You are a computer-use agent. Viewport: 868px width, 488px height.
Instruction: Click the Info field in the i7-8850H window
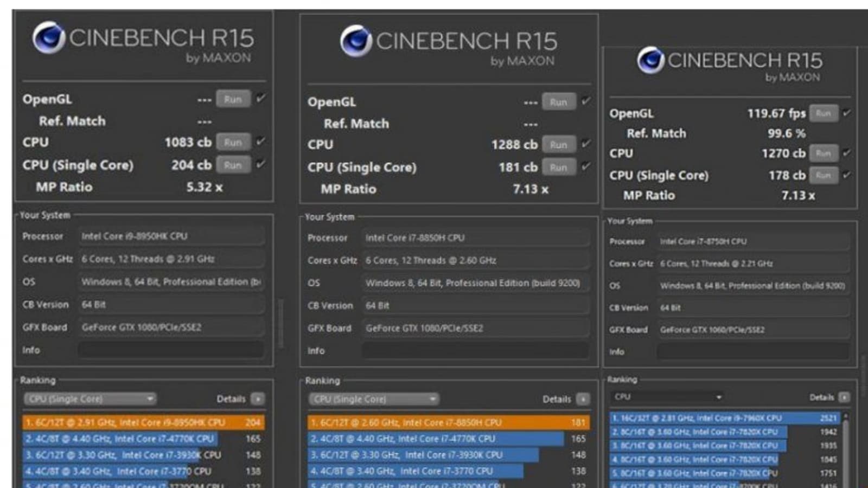476,351
